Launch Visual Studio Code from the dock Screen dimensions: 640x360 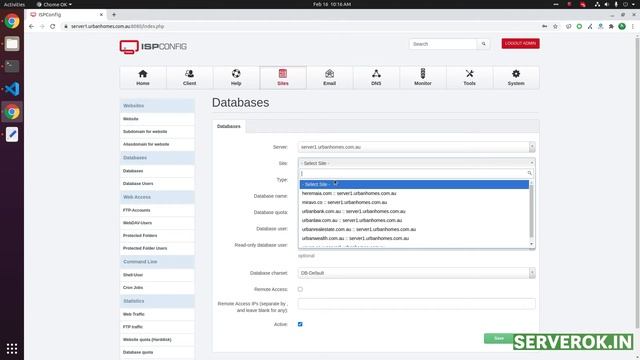12,89
